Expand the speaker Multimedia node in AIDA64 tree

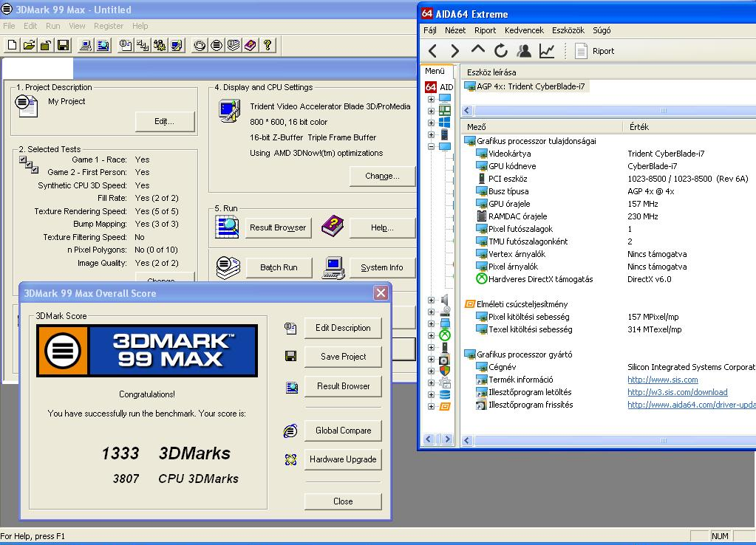431,300
